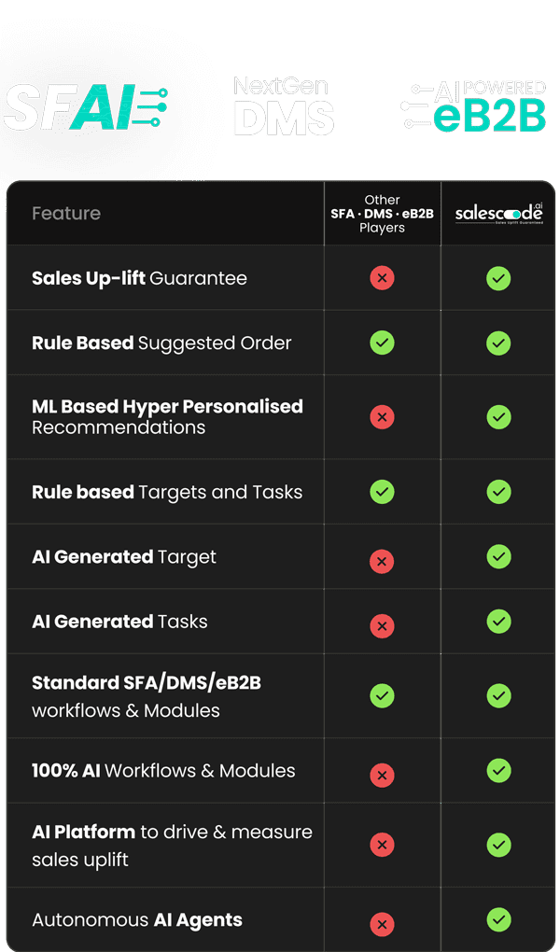Viewport: 560px width, 952px height.
Task: Click the Sales Up-lift Guarantee row label
Action: [x=139, y=278]
